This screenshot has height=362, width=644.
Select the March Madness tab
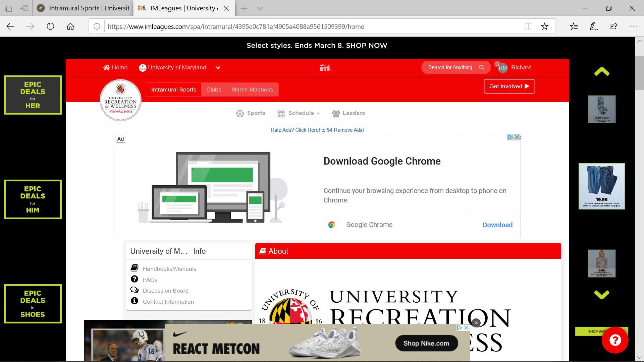(252, 89)
